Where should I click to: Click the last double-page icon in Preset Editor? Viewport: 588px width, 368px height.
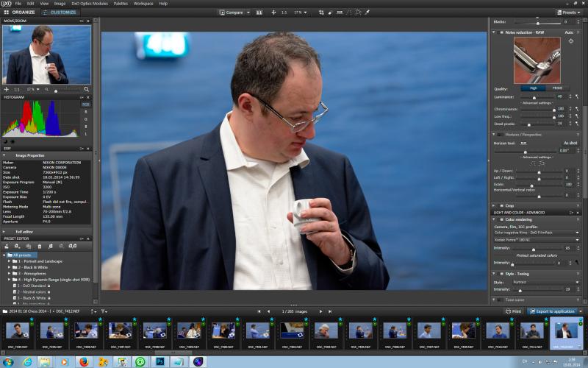click(x=73, y=246)
